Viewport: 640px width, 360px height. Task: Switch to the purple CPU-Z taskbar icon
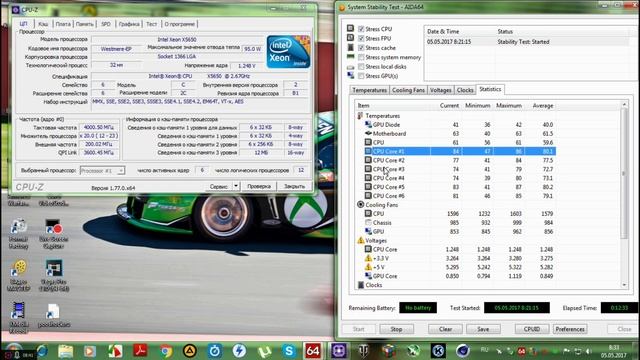(x=339, y=351)
